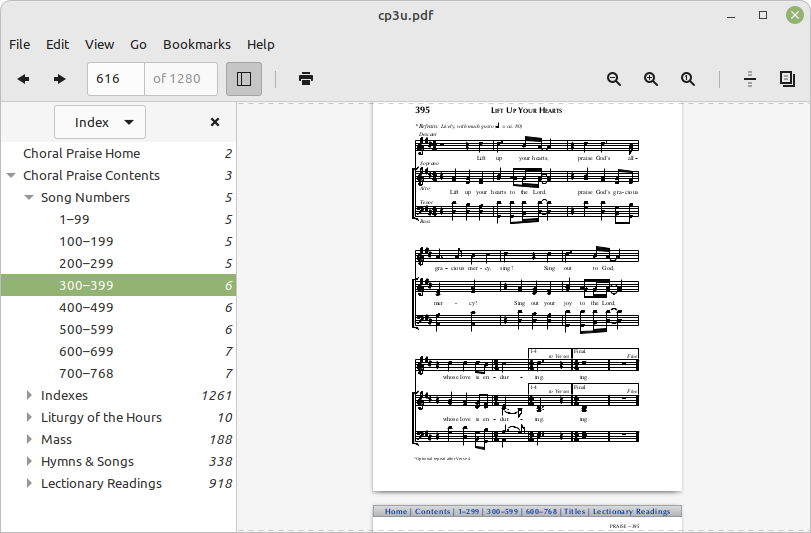This screenshot has height=533, width=811.
Task: Click the Lift Up Your Hearts title
Action: 526,110
